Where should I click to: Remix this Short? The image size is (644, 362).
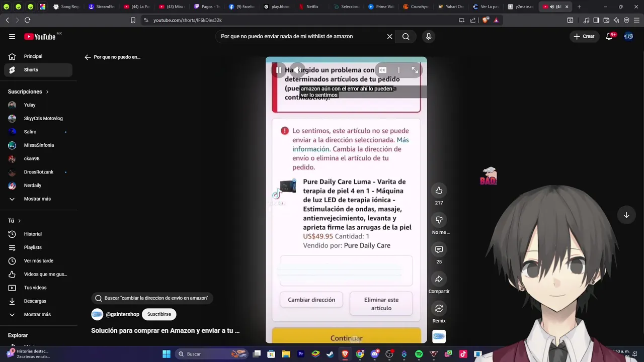point(439,308)
